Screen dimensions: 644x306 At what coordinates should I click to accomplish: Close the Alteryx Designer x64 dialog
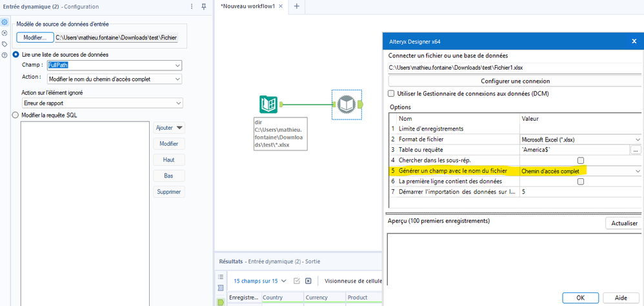[x=634, y=41]
